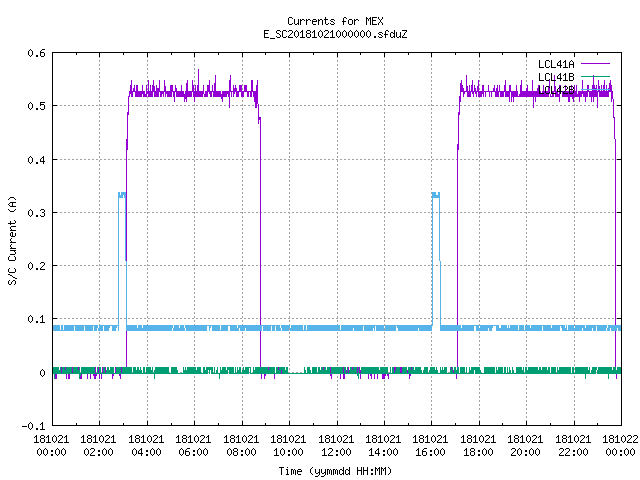The height and width of the screenshot is (480, 640).
Task: Click the y-axis tick value 0.5
Action: coord(36,106)
